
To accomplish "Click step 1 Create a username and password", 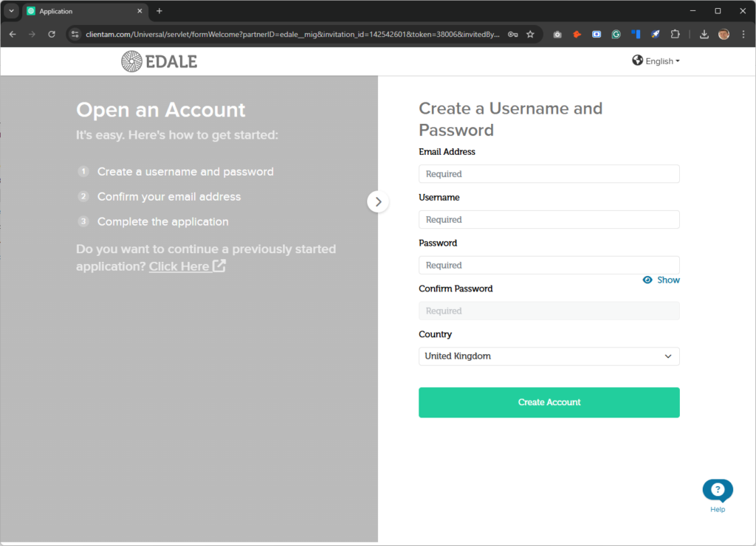I will click(176, 172).
